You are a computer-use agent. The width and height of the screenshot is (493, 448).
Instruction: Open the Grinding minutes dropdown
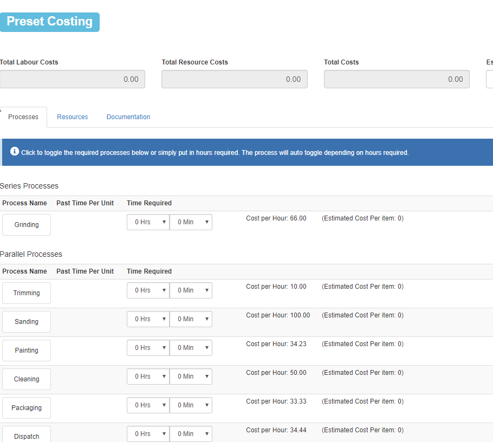click(191, 222)
